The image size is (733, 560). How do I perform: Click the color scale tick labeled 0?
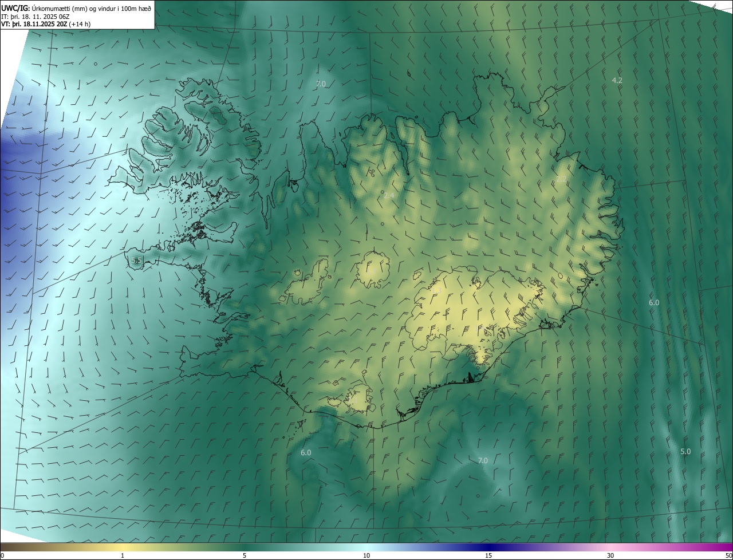coord(2,556)
